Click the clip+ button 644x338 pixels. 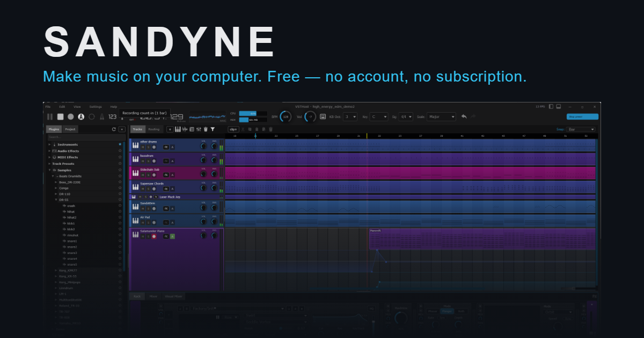coord(233,129)
